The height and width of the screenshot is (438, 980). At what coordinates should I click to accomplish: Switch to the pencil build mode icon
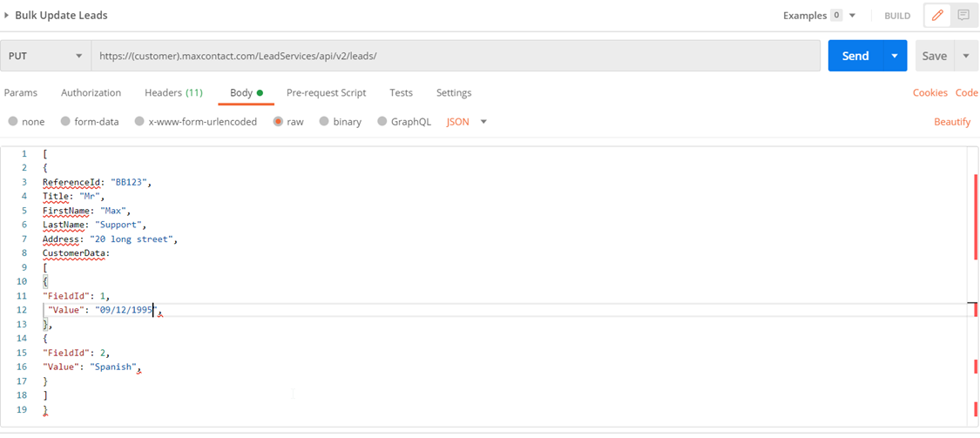click(937, 16)
